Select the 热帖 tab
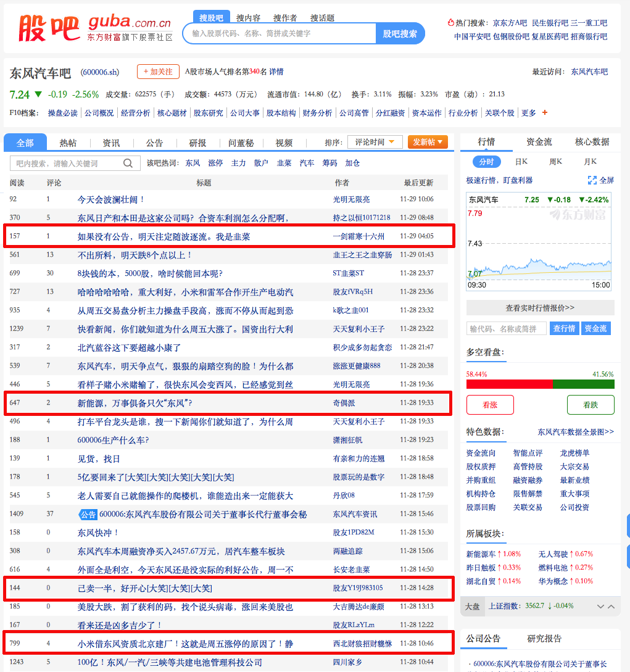Screen dimensions: 630x672 pos(68,143)
